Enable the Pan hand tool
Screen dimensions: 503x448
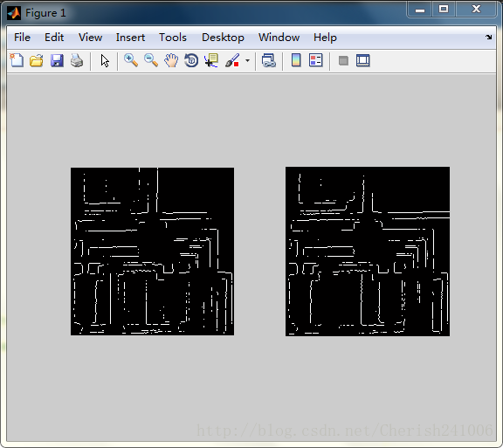pos(171,60)
